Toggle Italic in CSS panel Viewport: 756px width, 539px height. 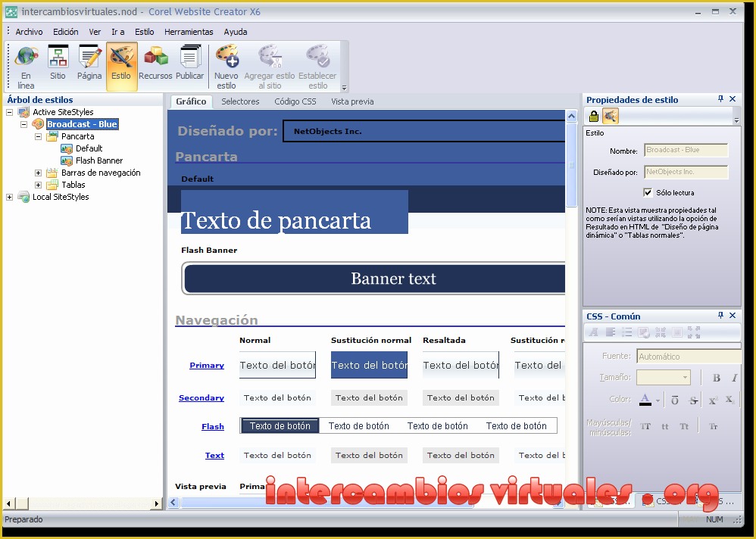point(734,378)
